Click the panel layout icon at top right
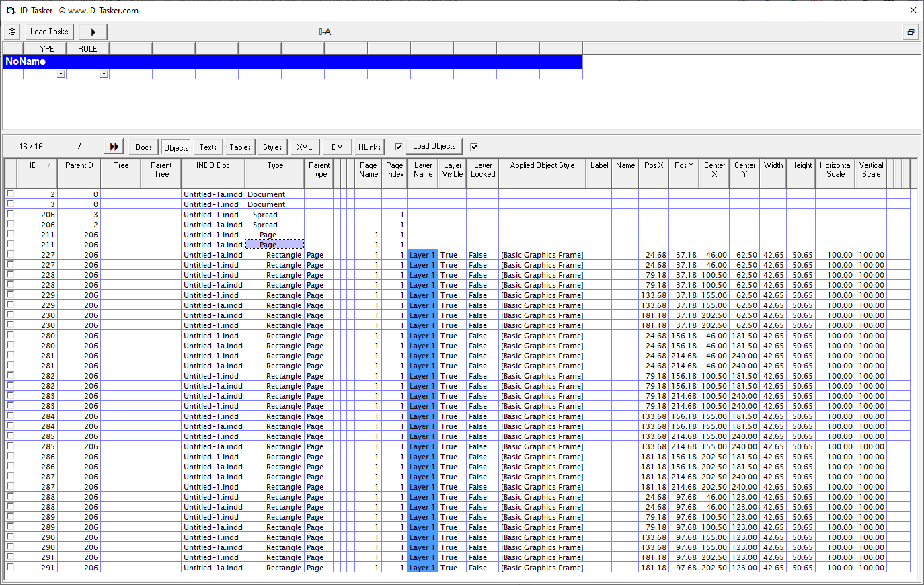 [x=911, y=32]
